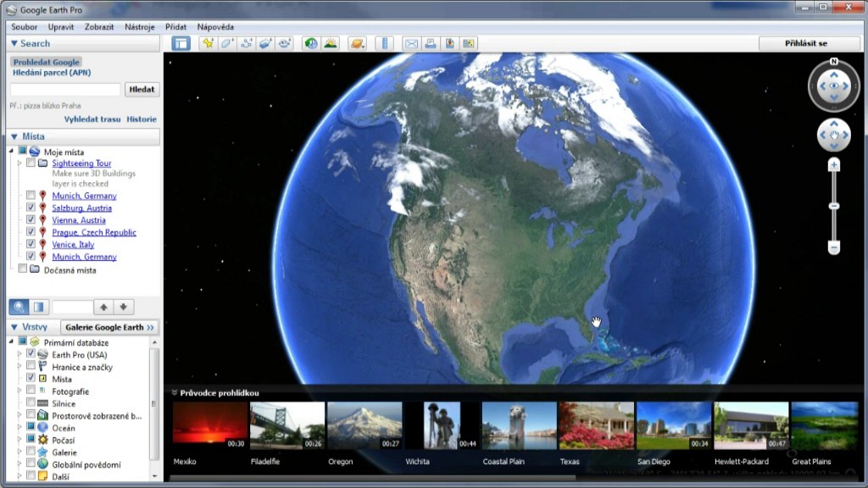Click the Přihlásit se button

coord(806,43)
